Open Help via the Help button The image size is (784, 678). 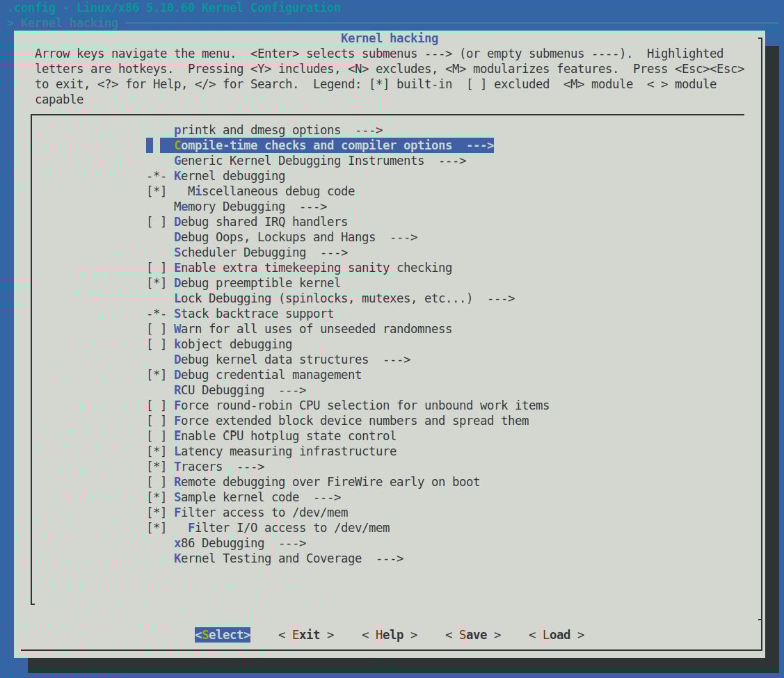pyautogui.click(x=390, y=634)
